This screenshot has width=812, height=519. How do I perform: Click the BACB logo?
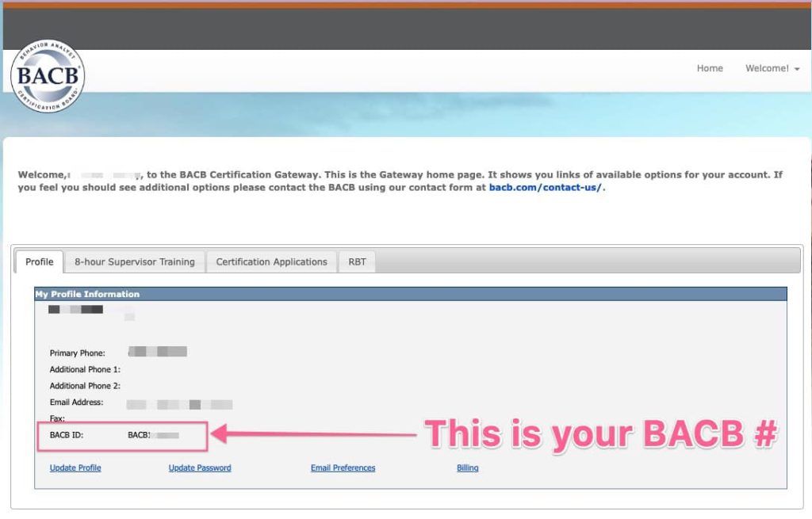click(x=48, y=75)
